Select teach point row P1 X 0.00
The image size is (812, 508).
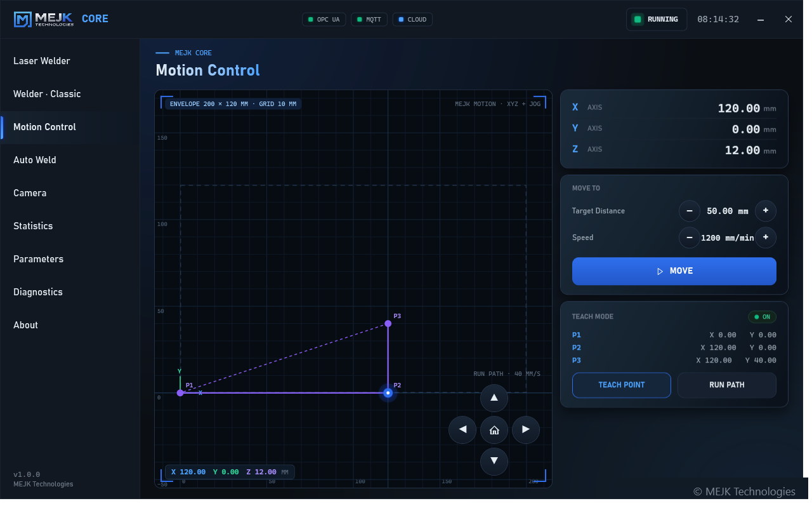click(x=674, y=335)
